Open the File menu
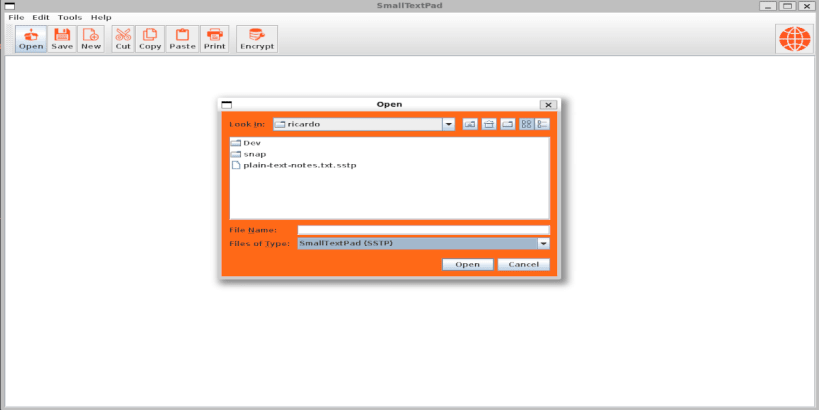 pyautogui.click(x=16, y=17)
